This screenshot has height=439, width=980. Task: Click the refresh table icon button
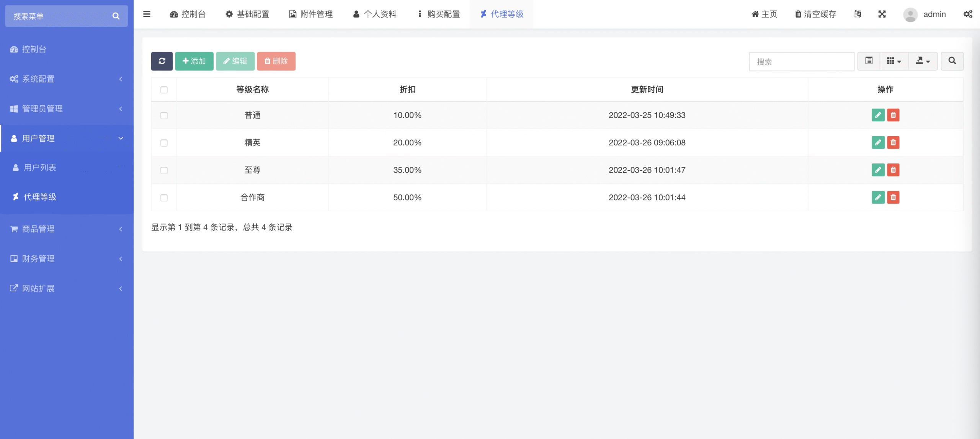[162, 61]
